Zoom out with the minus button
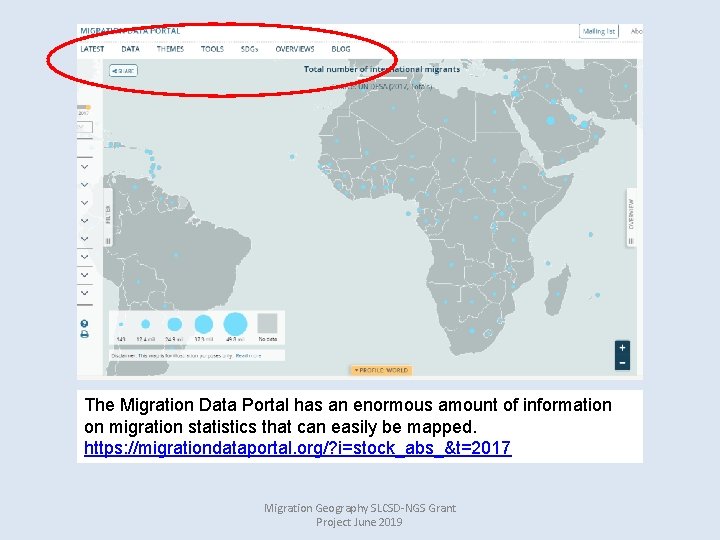 click(622, 363)
